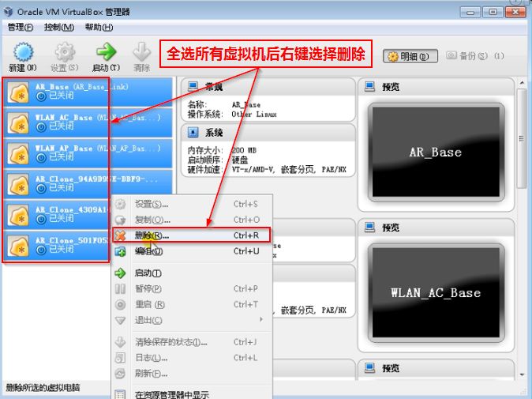Click the vertical scrollbar thumb of the details pane
The image size is (532, 399).
pos(522,137)
